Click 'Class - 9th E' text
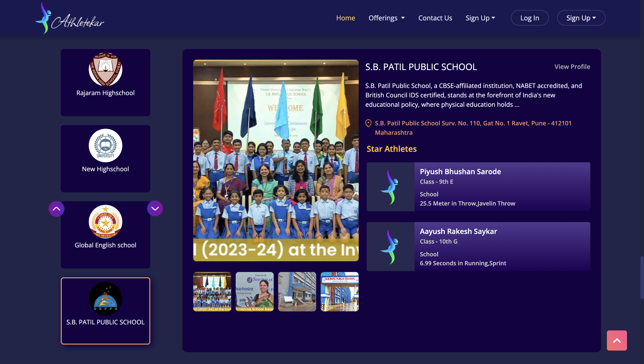Screen dimensions: 644x364 click(436, 182)
